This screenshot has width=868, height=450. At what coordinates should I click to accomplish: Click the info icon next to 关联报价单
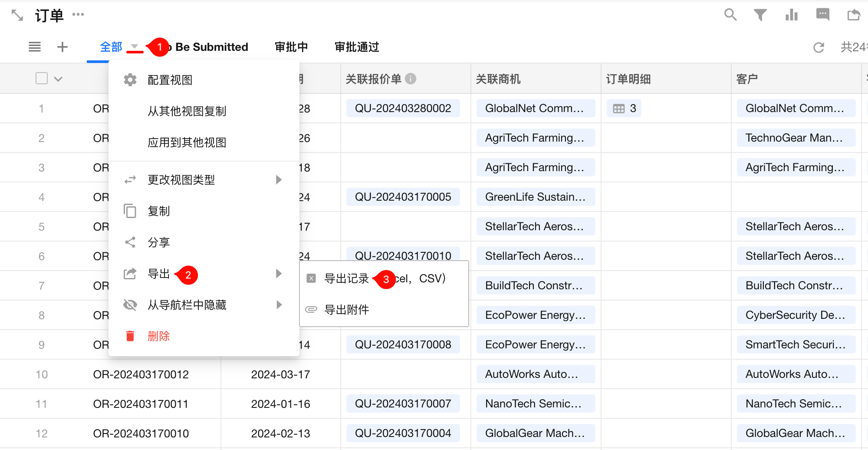(x=411, y=79)
